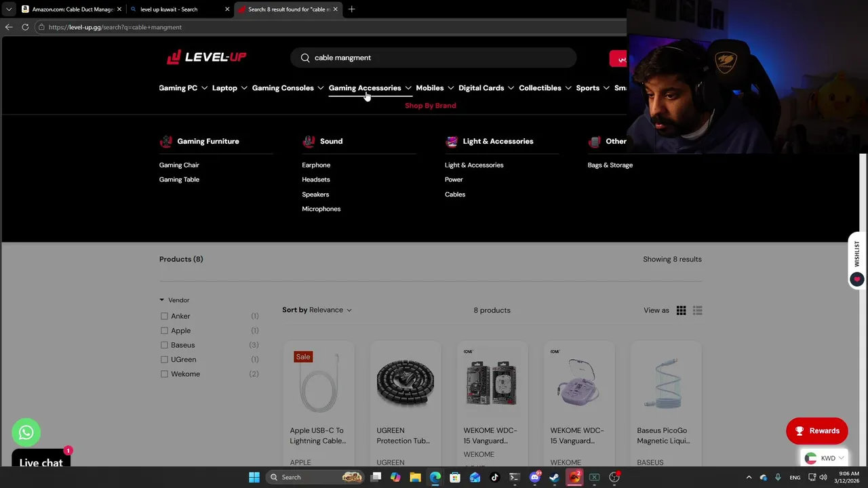Check the UGreen vendor checkbox
868x488 pixels.
click(164, 359)
